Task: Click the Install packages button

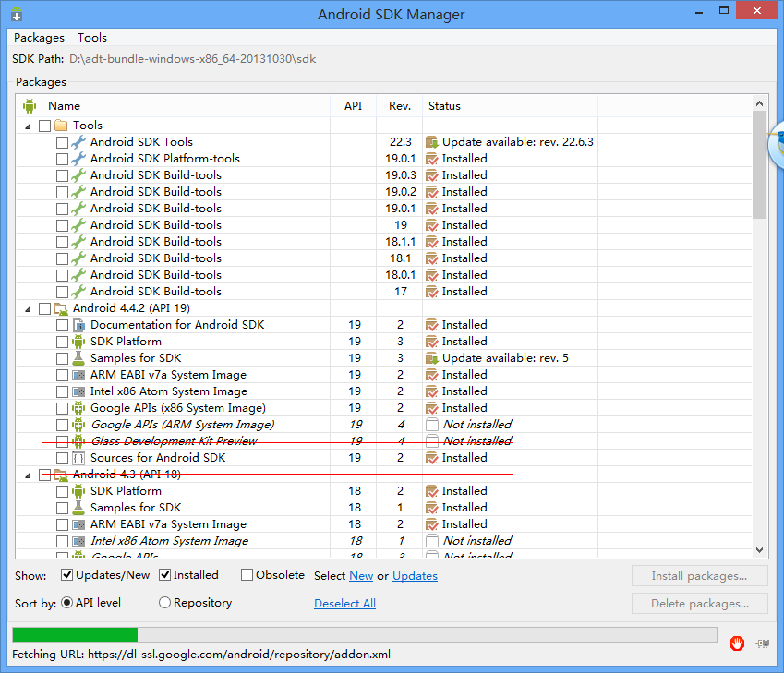Action: pyautogui.click(x=699, y=576)
